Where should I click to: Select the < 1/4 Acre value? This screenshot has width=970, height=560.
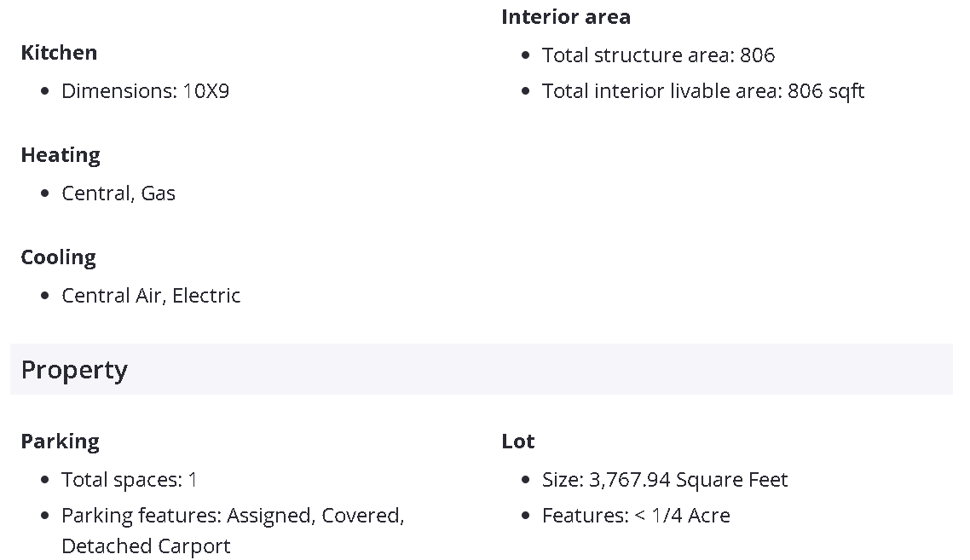(682, 516)
